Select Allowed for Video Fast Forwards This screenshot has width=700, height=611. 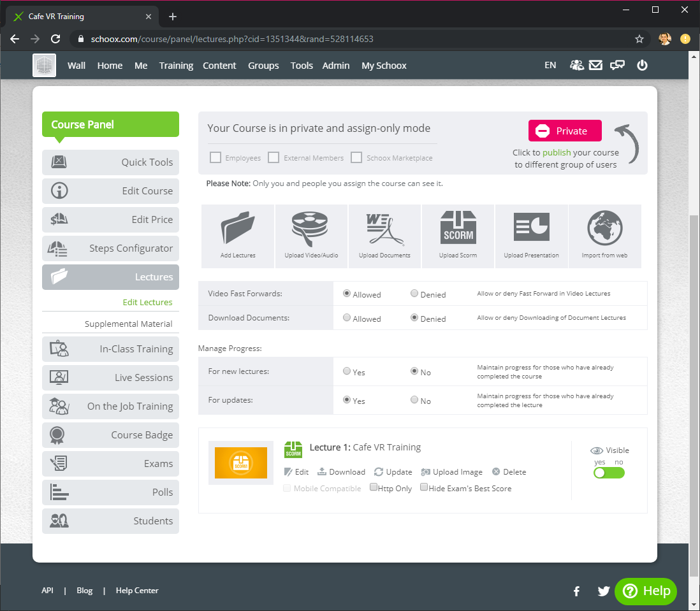coord(346,294)
